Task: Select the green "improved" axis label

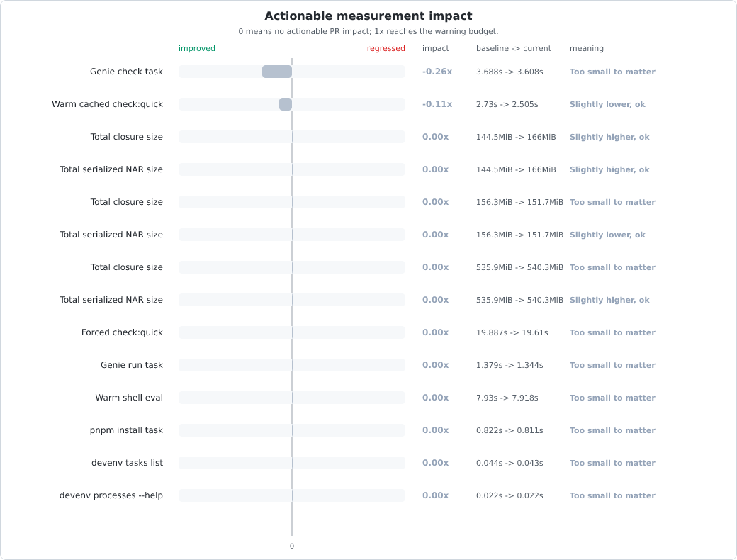Action: point(197,48)
